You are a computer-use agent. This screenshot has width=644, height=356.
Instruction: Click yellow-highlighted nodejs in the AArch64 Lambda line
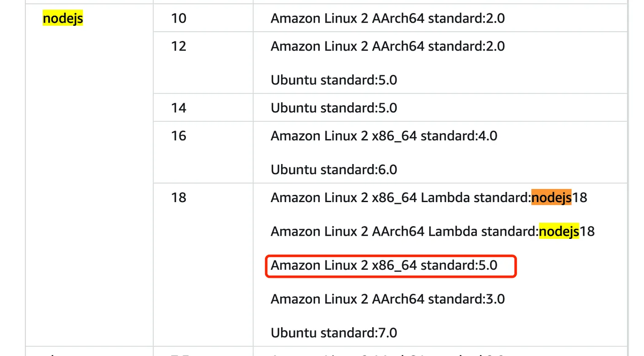click(558, 232)
